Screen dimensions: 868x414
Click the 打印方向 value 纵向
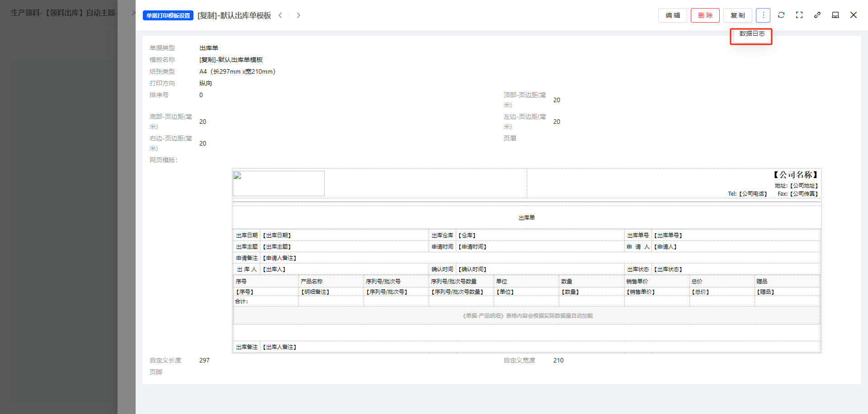pos(206,83)
